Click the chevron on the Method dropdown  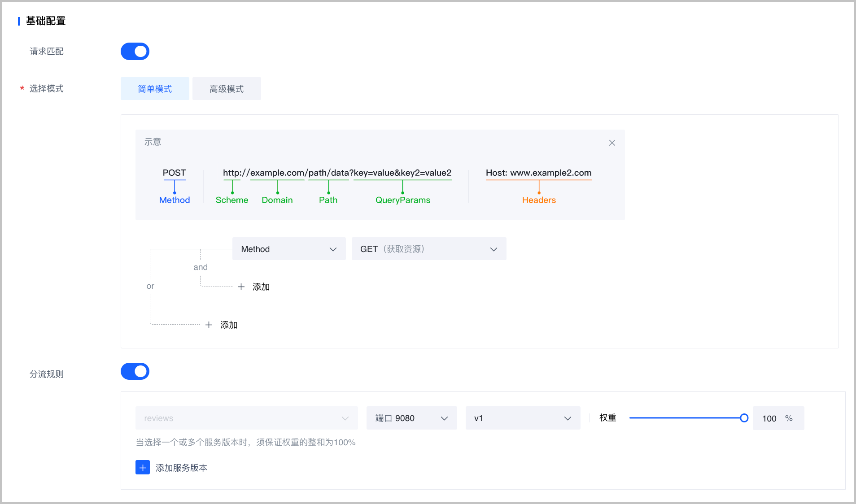coord(333,249)
